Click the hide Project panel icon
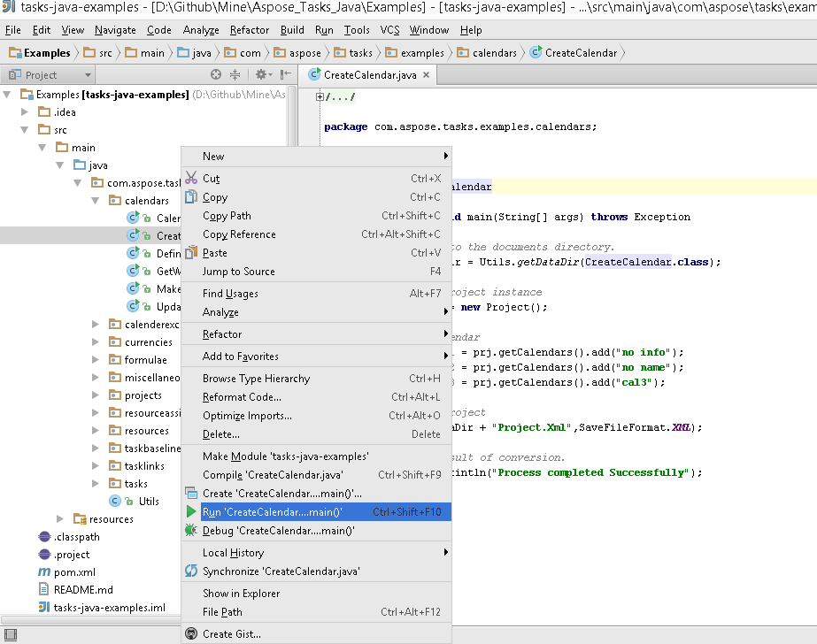This screenshot has width=817, height=644. 285,75
